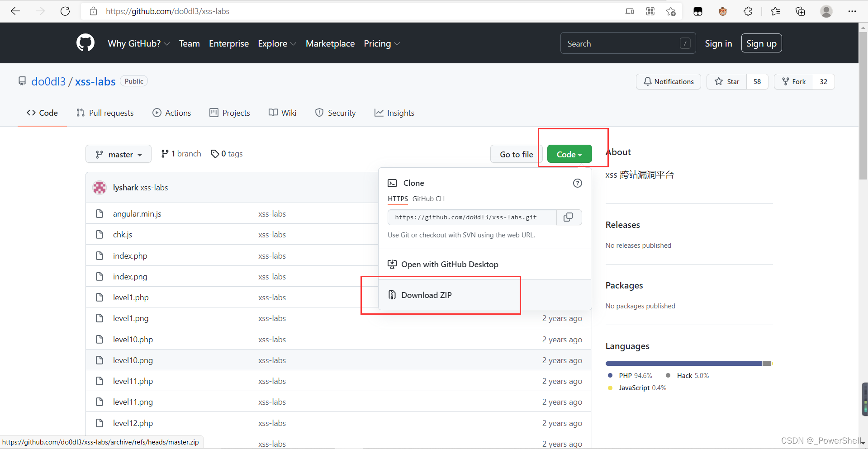Open browser settings ellipsis menu
This screenshot has width=868, height=449.
852,11
